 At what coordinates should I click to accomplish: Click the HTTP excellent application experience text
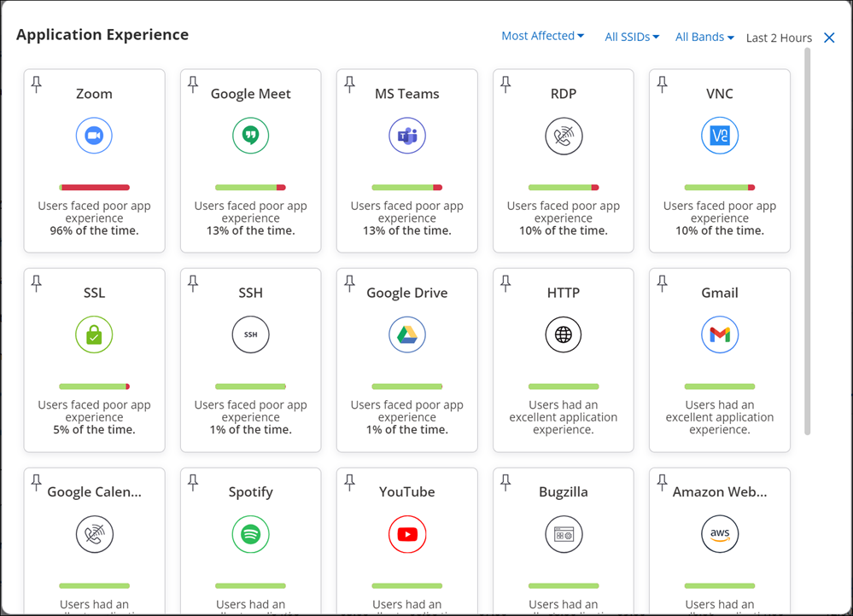click(x=564, y=417)
